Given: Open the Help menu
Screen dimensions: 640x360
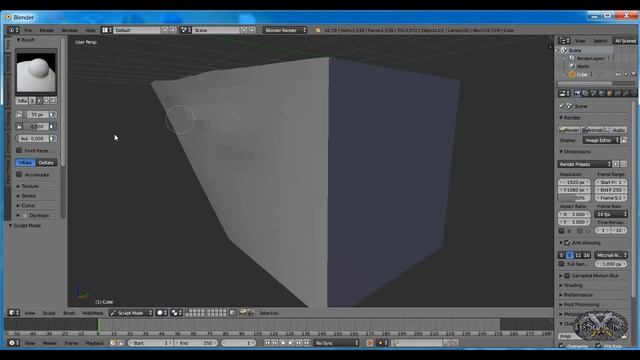Looking at the screenshot, I should (x=90, y=30).
